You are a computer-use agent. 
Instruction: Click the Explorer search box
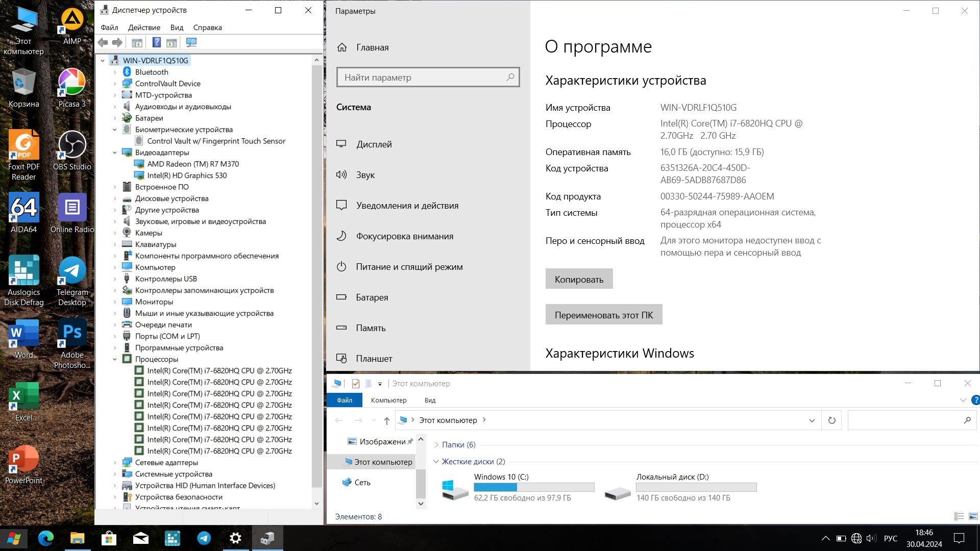[912, 420]
